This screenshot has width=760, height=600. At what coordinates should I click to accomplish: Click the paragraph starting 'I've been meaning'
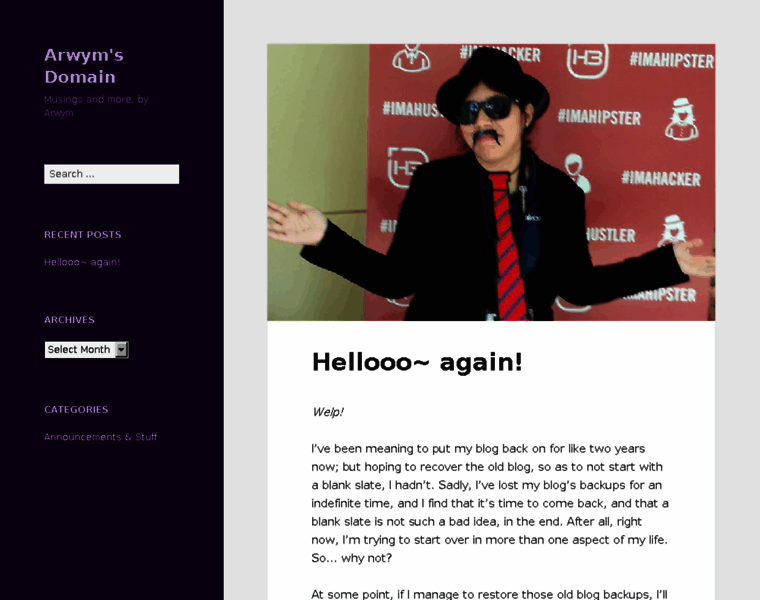pyautogui.click(x=490, y=503)
